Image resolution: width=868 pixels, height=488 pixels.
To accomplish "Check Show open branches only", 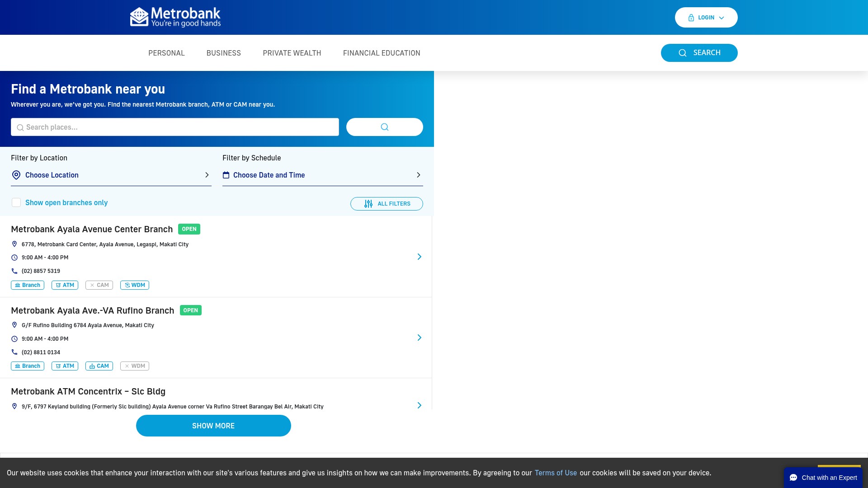I will [x=16, y=202].
